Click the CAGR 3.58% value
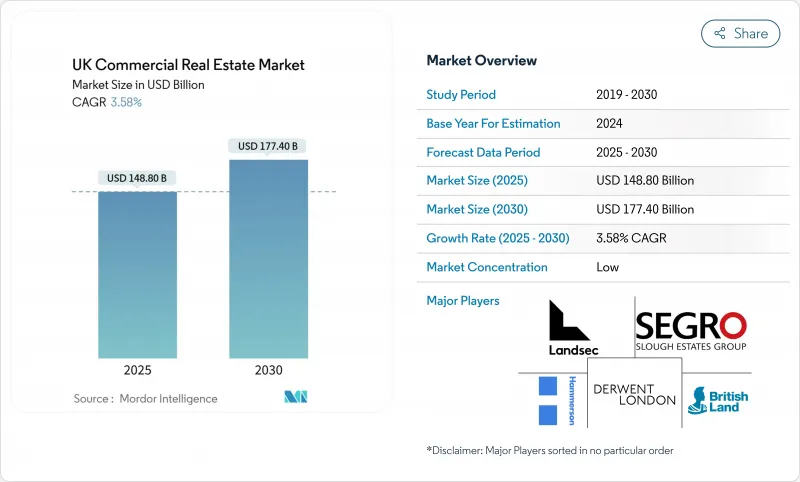The width and height of the screenshot is (800, 482). [x=125, y=103]
